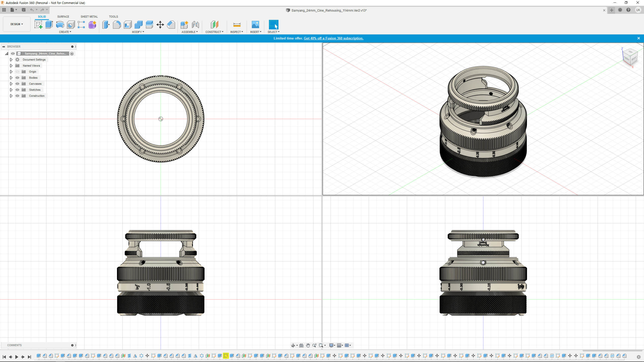Expand the Canvases tree node

pyautogui.click(x=11, y=84)
